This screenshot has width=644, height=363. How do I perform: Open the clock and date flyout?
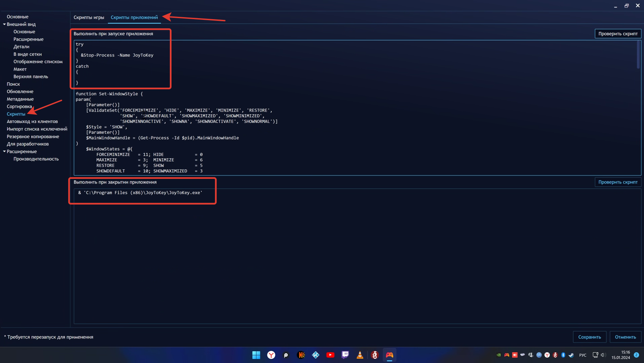coord(621,355)
